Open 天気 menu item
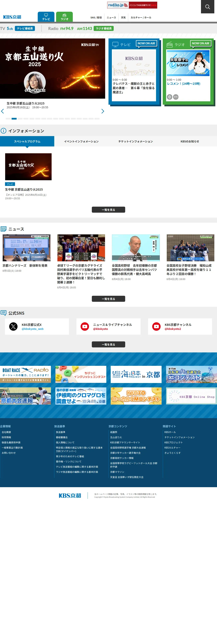 [x=123, y=18]
